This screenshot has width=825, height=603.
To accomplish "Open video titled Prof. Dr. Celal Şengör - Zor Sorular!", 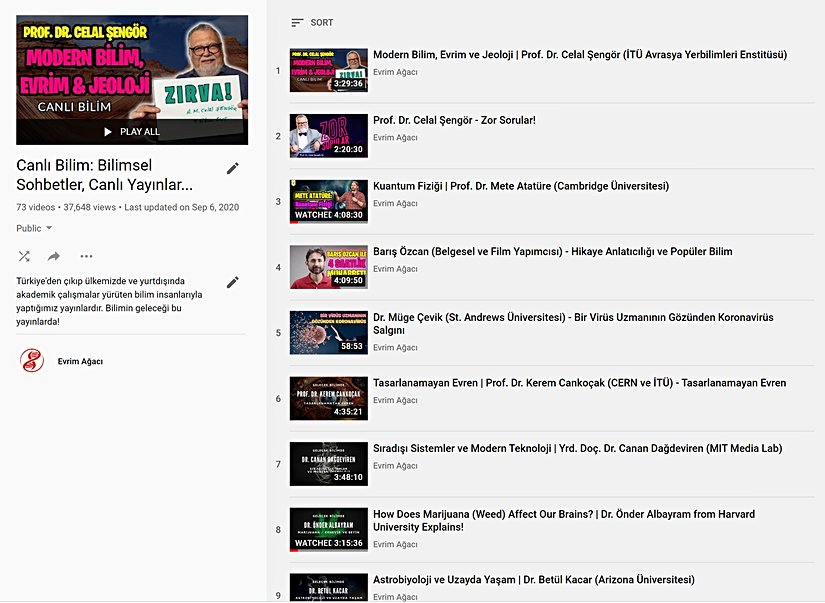I will [454, 120].
